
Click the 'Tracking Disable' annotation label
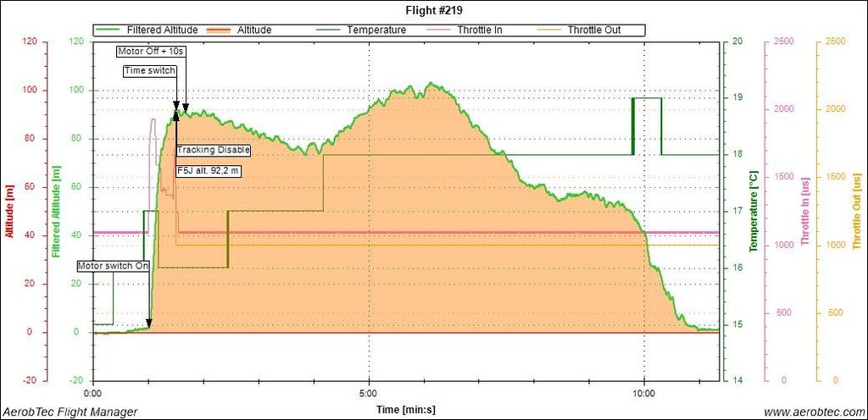coord(214,151)
